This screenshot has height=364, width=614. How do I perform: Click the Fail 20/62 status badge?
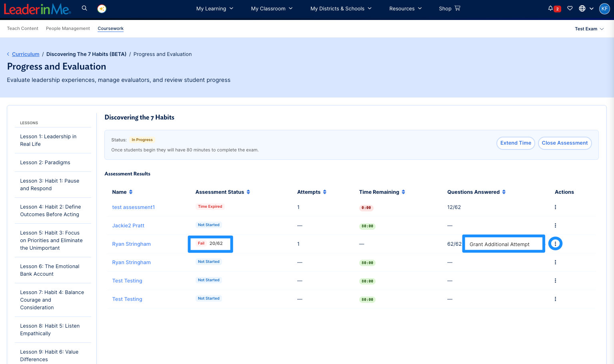(210, 243)
